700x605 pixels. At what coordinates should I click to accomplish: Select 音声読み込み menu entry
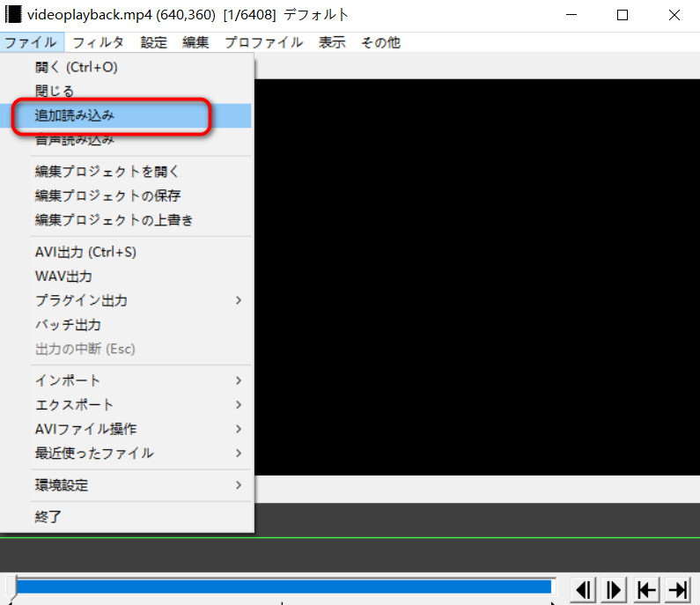[x=127, y=140]
